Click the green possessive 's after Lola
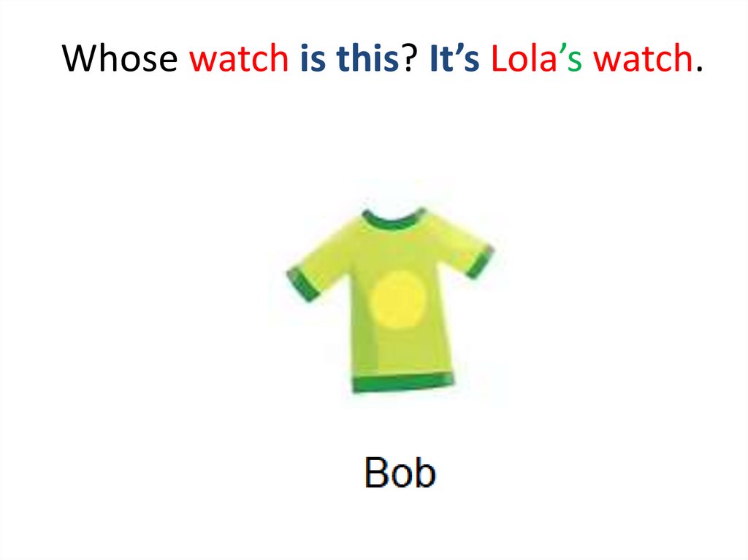This screenshot has width=748, height=560. click(x=570, y=58)
